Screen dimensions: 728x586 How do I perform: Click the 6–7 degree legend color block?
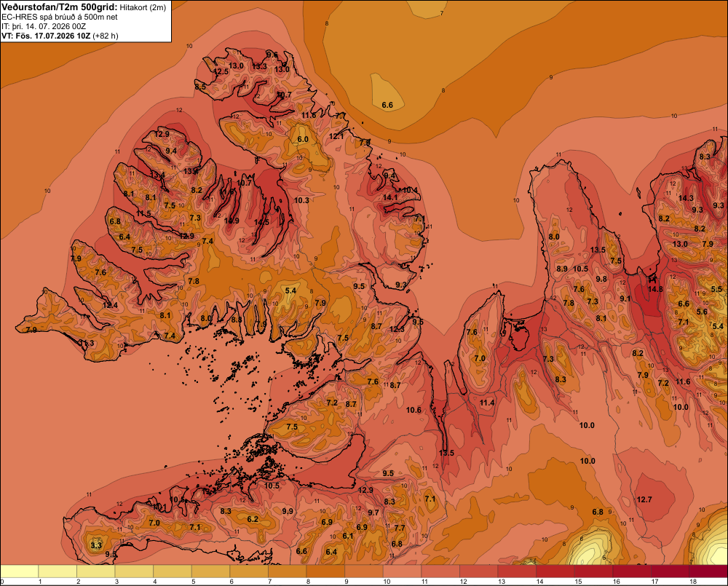(x=249, y=571)
